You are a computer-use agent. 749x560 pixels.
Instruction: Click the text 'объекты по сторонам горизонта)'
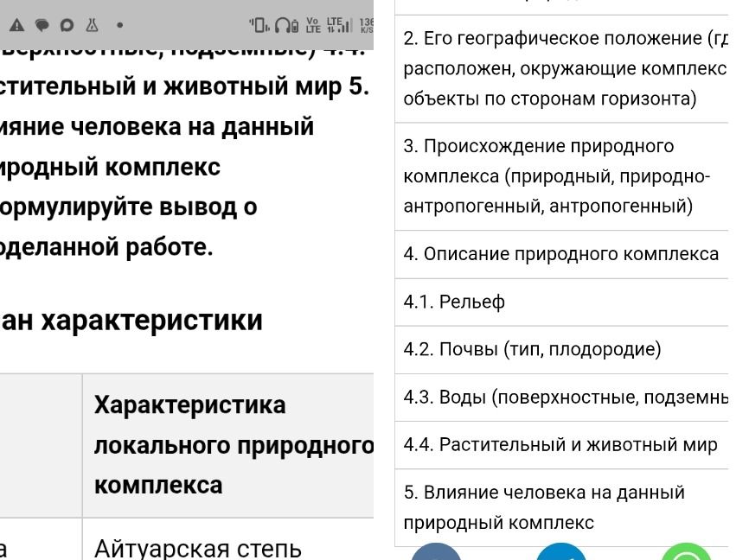550,99
